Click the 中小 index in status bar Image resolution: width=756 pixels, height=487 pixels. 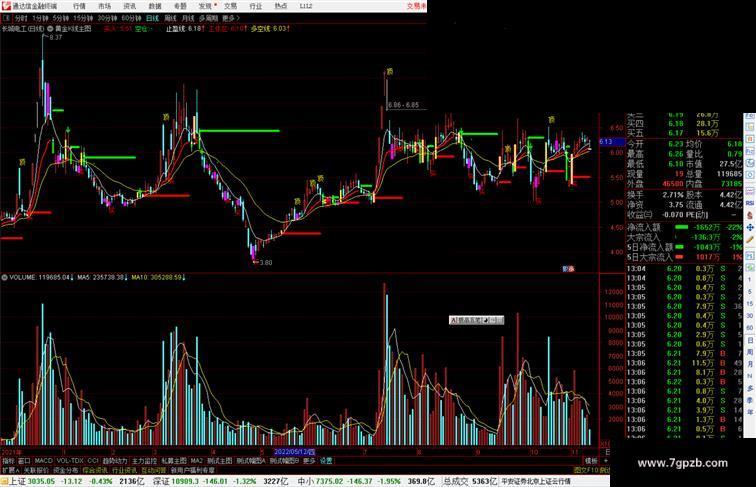click(306, 481)
